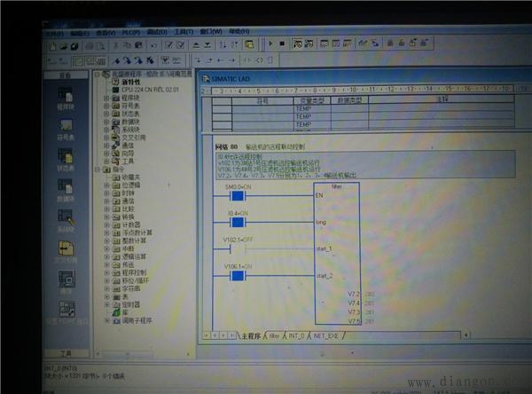Click the Undo arrow toolbar icon
This screenshot has height=394, width=532.
pos(153,45)
